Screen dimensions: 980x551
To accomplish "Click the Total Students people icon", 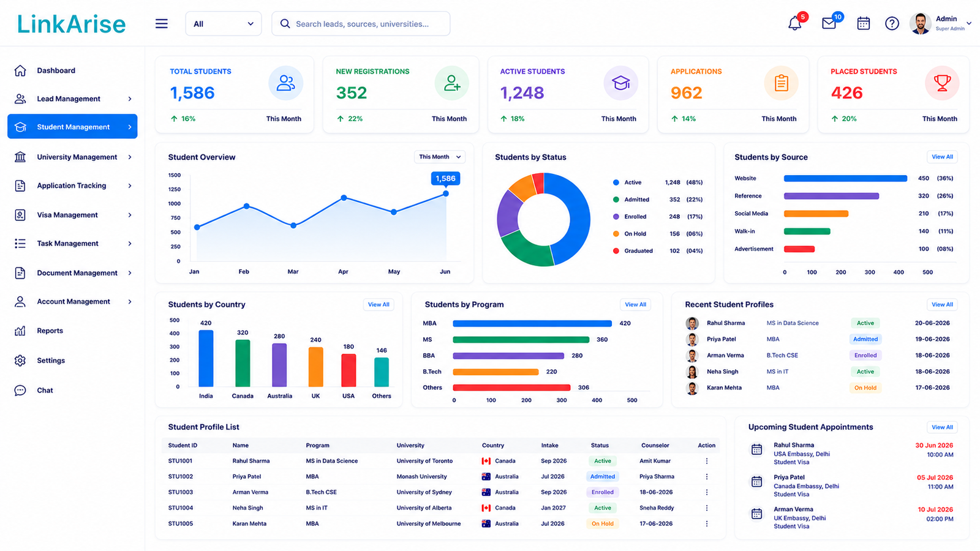I will (x=286, y=83).
